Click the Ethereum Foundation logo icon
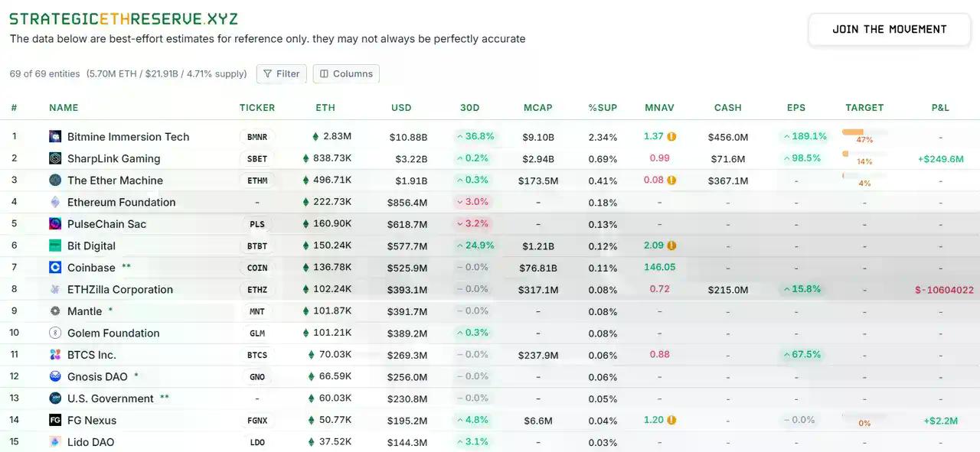Viewport: 980px width, 452px height. coord(55,202)
